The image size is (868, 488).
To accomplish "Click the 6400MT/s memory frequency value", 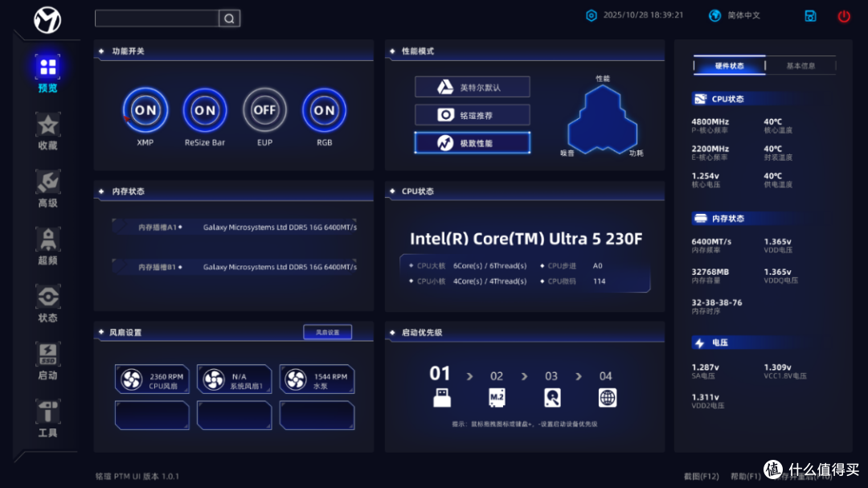I will [711, 242].
